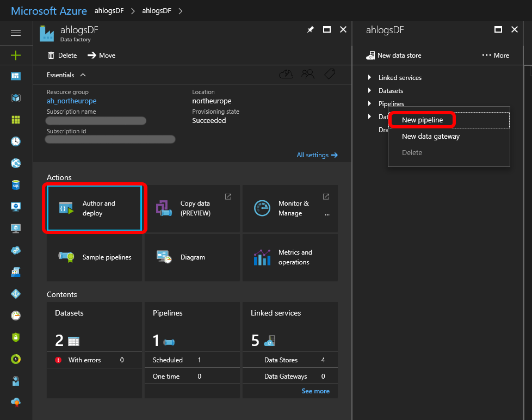Open All settings

(x=317, y=155)
